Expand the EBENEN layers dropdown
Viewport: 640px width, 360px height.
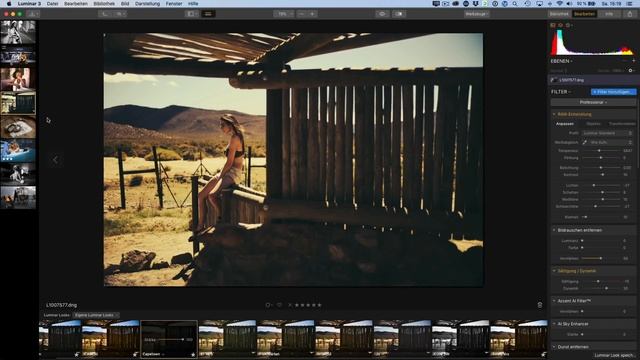pos(562,61)
